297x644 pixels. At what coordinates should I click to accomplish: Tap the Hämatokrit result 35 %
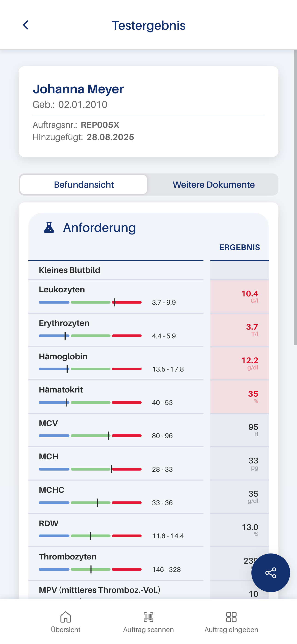coord(253,394)
